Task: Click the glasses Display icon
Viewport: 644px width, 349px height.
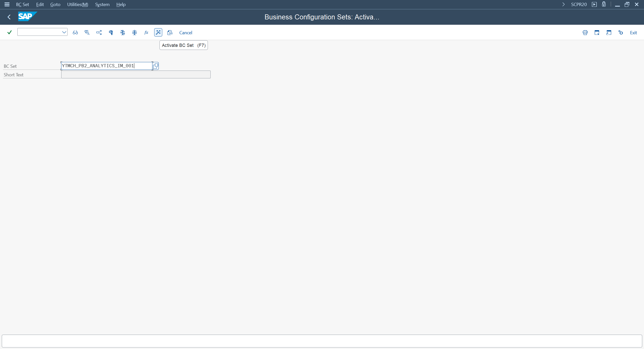Action: pos(75,33)
